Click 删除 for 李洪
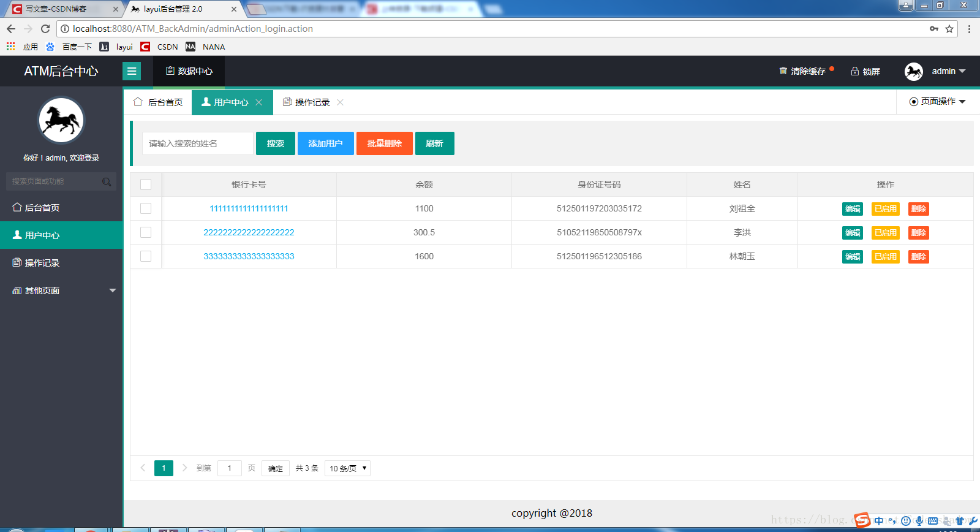980x532 pixels. [919, 233]
